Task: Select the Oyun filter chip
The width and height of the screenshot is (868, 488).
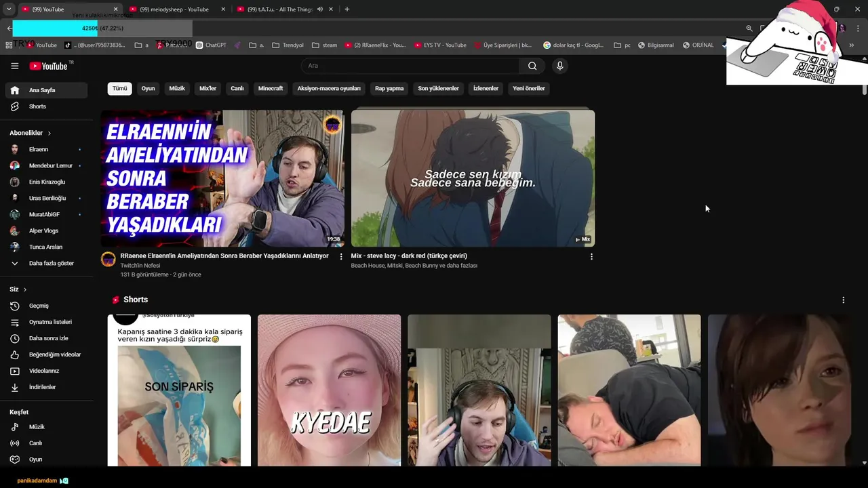Action: [x=148, y=88]
